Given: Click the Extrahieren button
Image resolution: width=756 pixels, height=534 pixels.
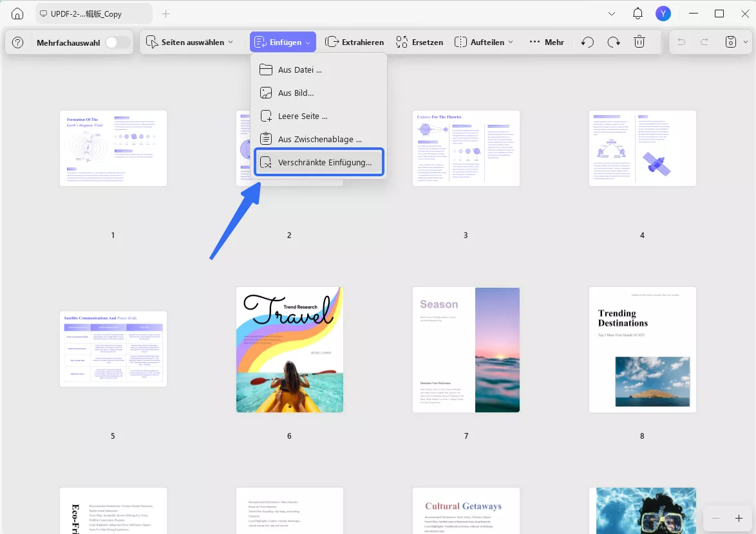Looking at the screenshot, I should pyautogui.click(x=354, y=42).
